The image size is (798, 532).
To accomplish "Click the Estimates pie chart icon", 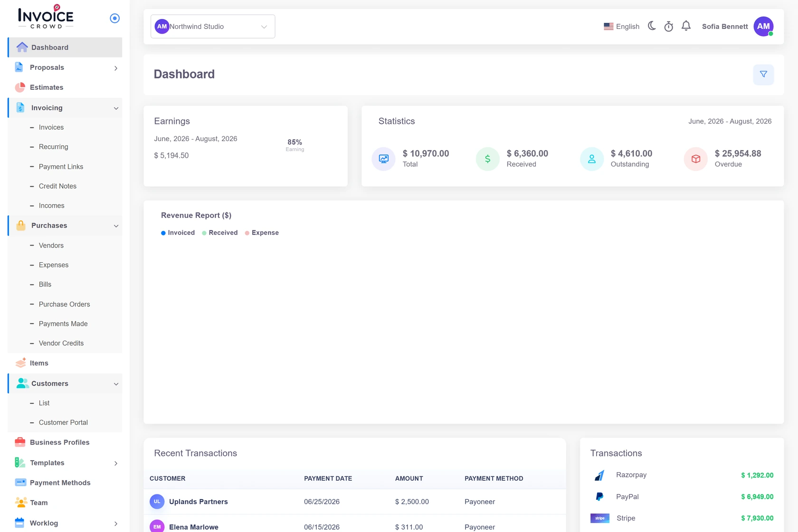I will pos(20,87).
